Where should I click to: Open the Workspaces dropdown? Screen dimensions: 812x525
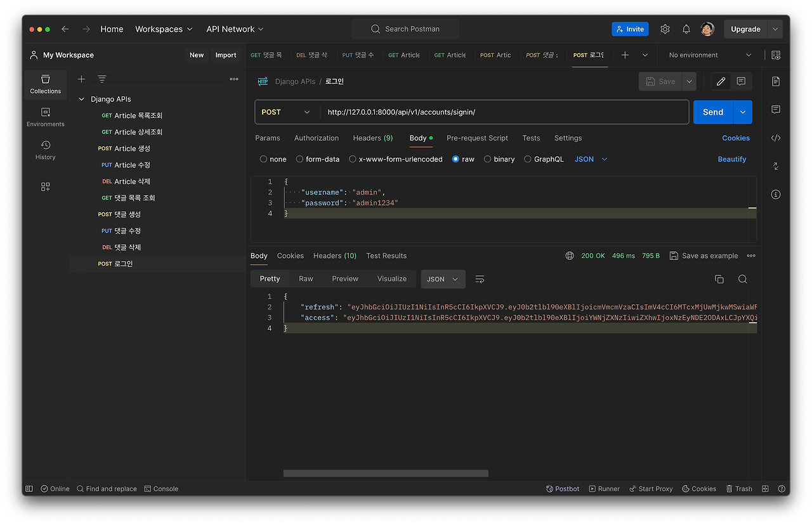pyautogui.click(x=164, y=29)
